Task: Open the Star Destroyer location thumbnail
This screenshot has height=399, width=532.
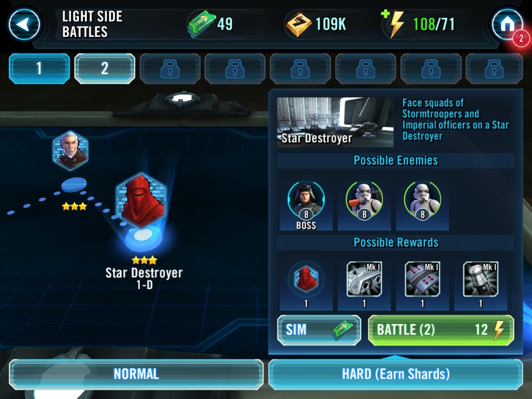Action: (x=335, y=122)
